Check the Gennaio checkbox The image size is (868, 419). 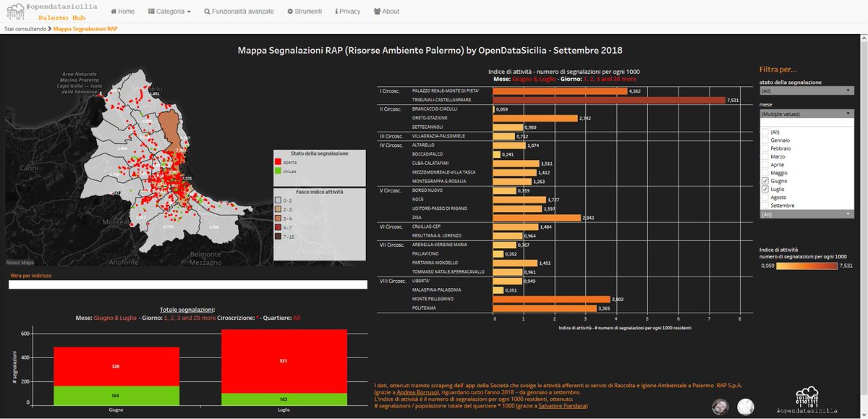click(766, 140)
